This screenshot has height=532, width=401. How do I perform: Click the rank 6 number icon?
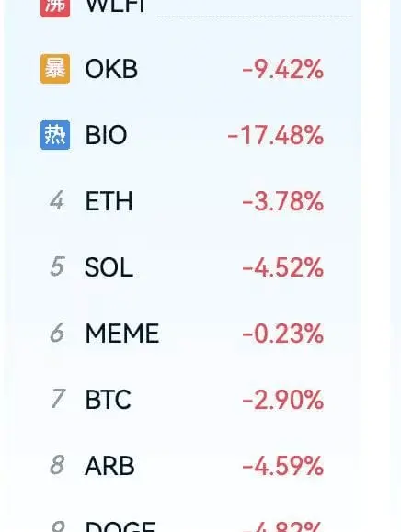57,333
